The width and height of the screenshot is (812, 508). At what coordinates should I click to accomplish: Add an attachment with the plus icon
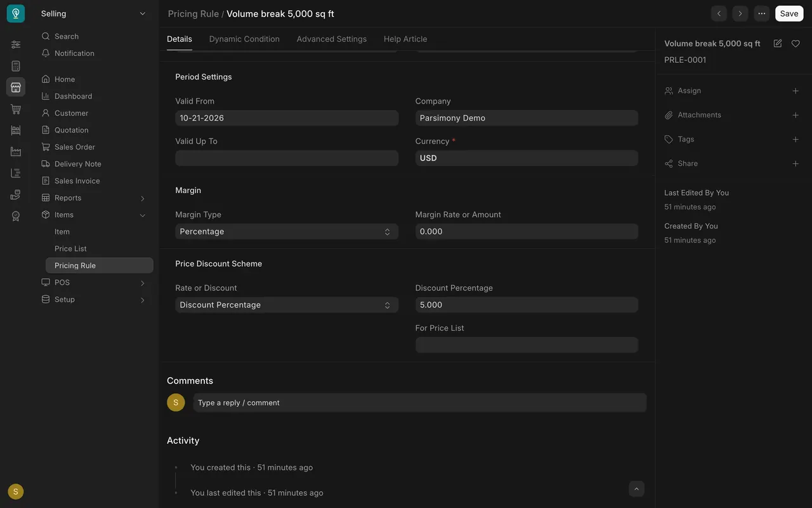coord(796,115)
